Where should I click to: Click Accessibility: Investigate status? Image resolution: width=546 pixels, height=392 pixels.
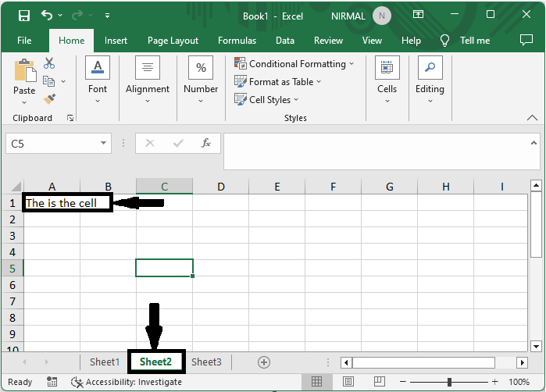[126, 382]
